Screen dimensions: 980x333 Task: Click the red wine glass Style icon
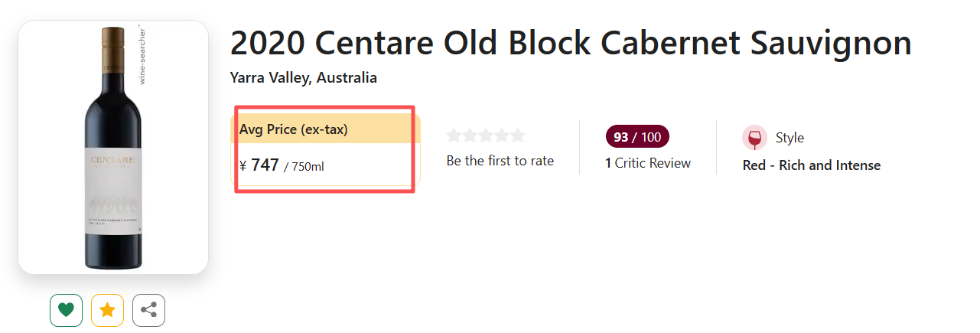tap(754, 138)
